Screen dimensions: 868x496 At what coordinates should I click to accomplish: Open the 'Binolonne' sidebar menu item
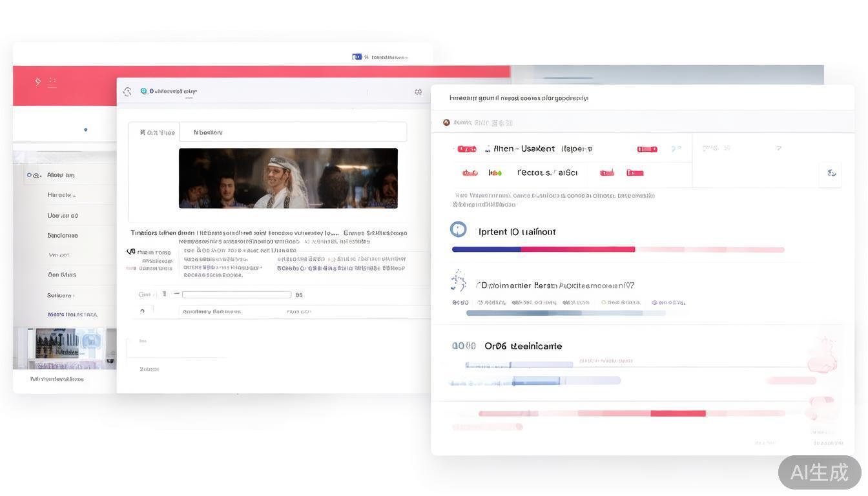pos(62,236)
